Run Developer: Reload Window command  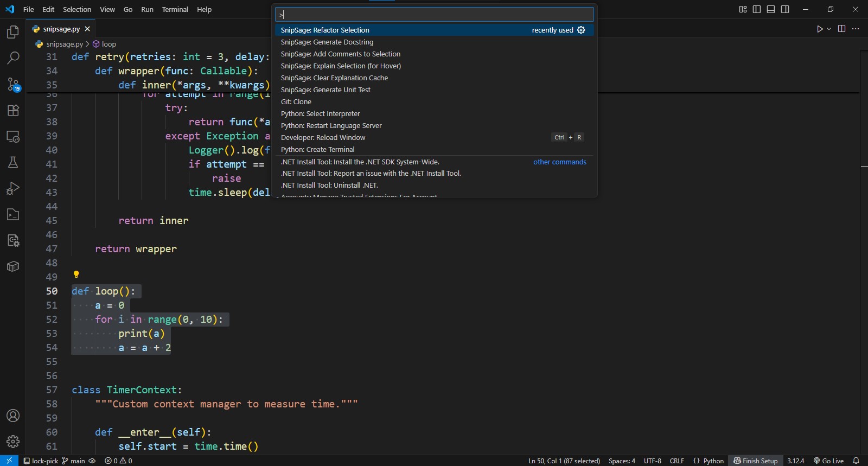click(434, 137)
